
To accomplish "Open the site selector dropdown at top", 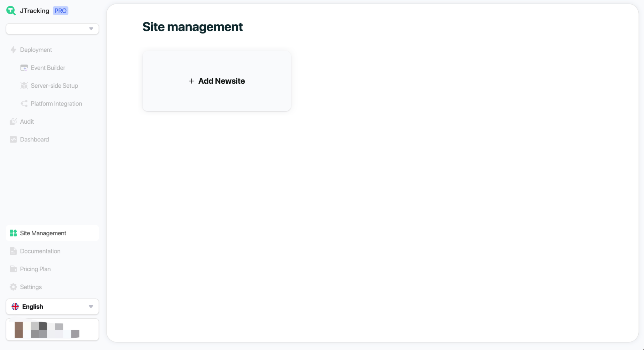I will [52, 29].
